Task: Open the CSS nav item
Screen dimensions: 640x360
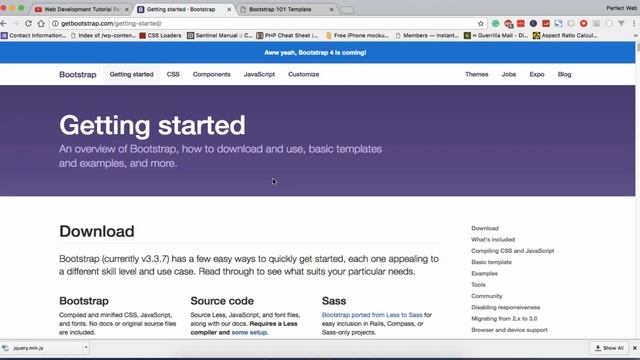Action: [x=173, y=74]
